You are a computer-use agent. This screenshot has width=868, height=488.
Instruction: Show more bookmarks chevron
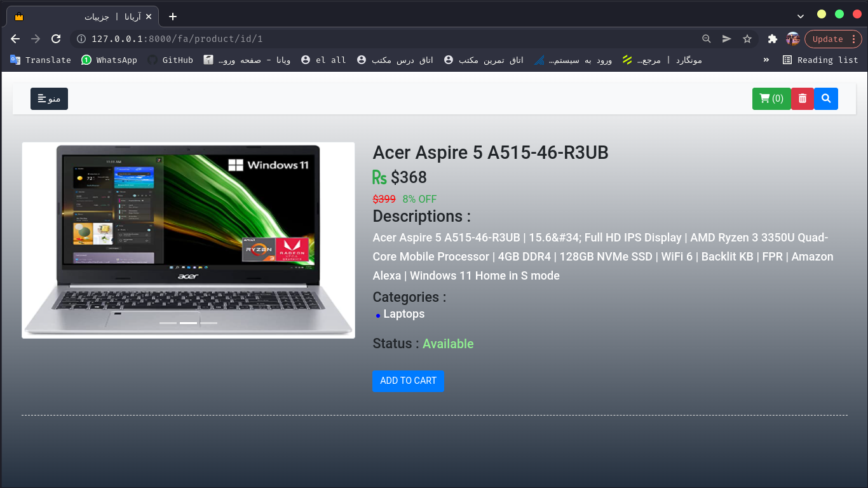[x=766, y=60]
